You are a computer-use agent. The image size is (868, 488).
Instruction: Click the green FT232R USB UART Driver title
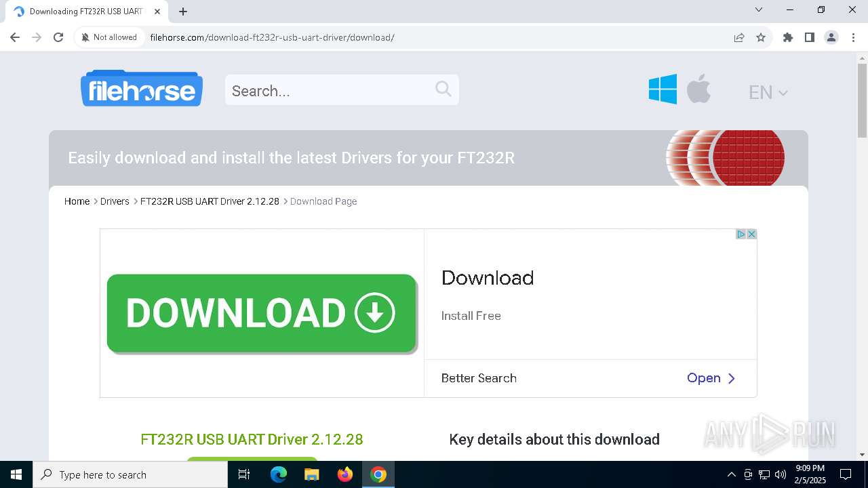tap(252, 439)
